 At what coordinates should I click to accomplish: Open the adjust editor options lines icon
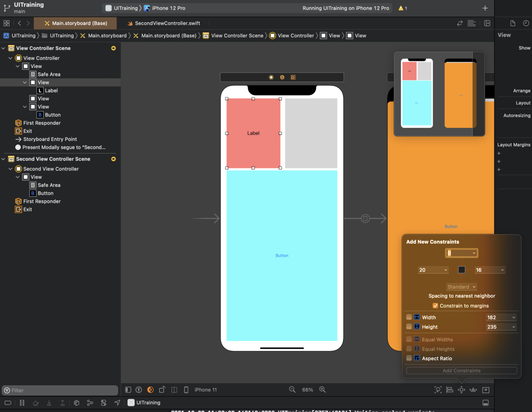[x=472, y=23]
